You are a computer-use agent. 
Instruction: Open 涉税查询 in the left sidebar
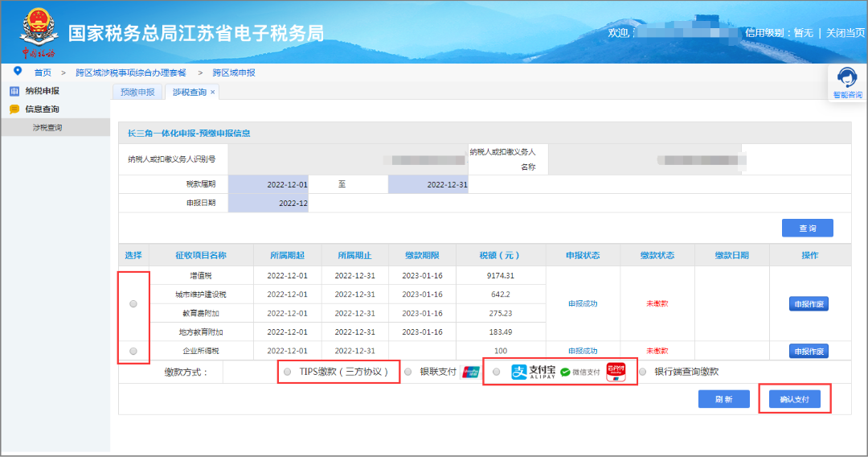click(47, 127)
